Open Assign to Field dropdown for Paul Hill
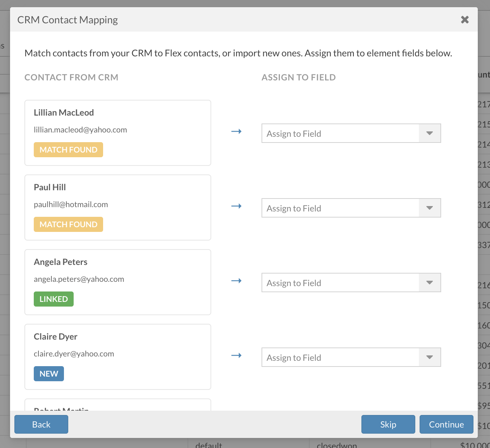 [x=351, y=208]
